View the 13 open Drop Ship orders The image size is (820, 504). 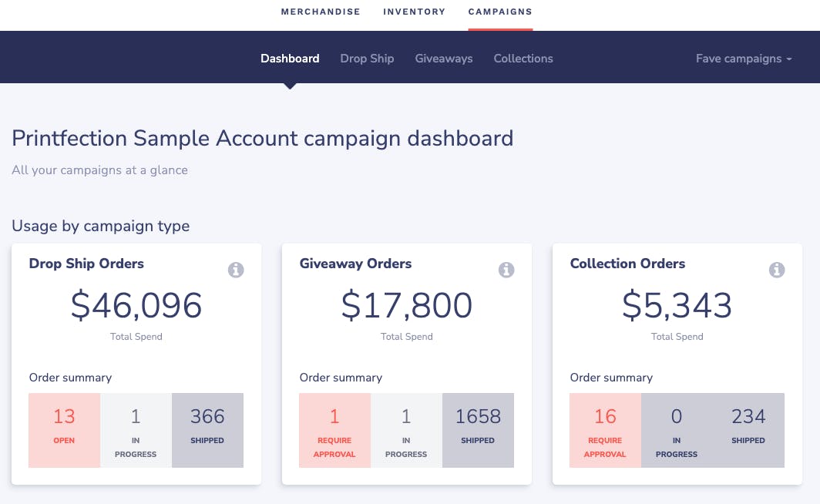coord(65,430)
